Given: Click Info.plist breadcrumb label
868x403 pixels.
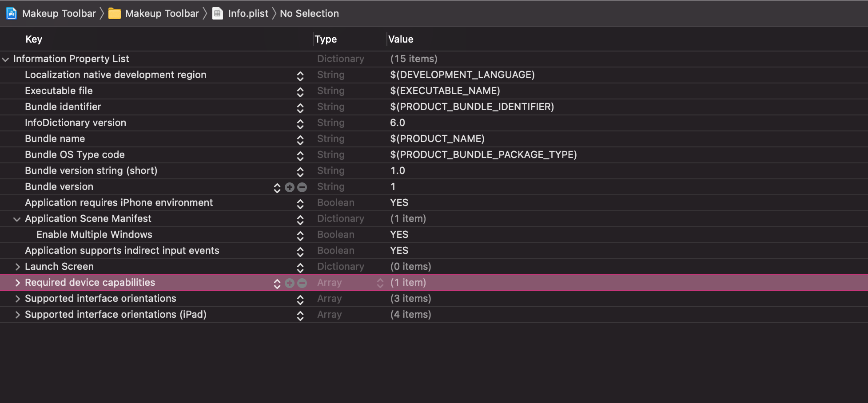Looking at the screenshot, I should tap(248, 14).
